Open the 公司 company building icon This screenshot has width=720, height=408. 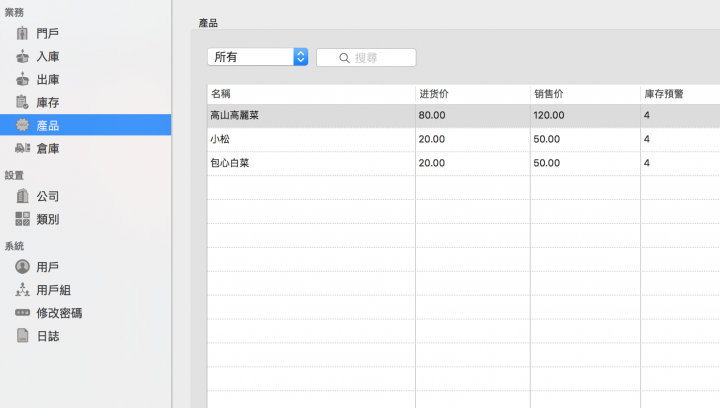pyautogui.click(x=22, y=196)
